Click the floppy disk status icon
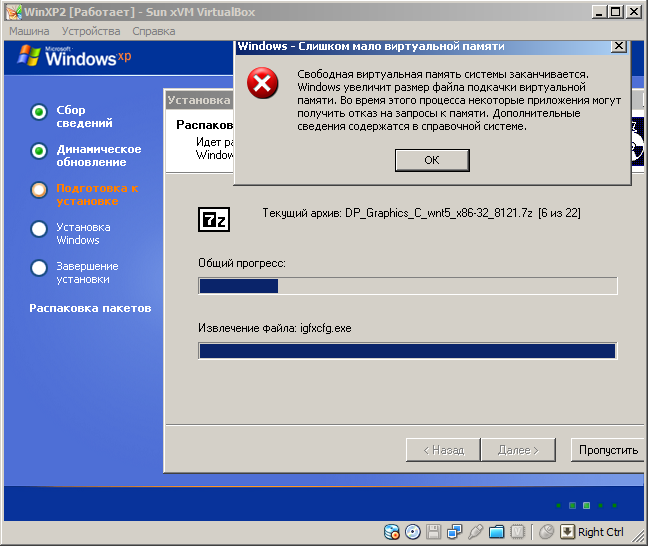This screenshot has width=648, height=546. click(x=434, y=532)
